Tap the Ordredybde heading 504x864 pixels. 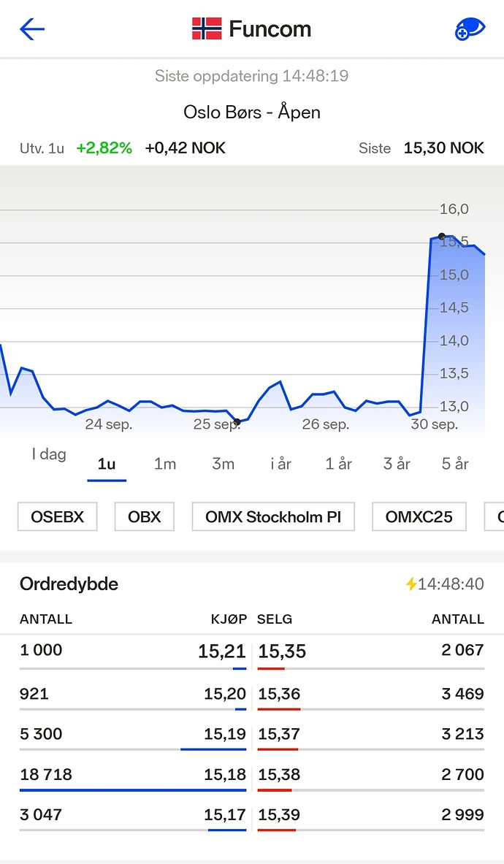pyautogui.click(x=69, y=584)
